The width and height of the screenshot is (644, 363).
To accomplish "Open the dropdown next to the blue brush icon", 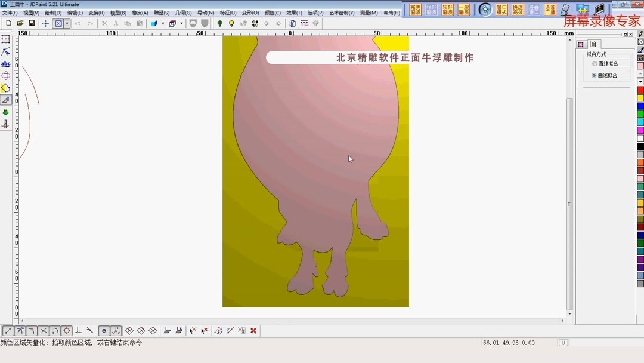I will (164, 23).
